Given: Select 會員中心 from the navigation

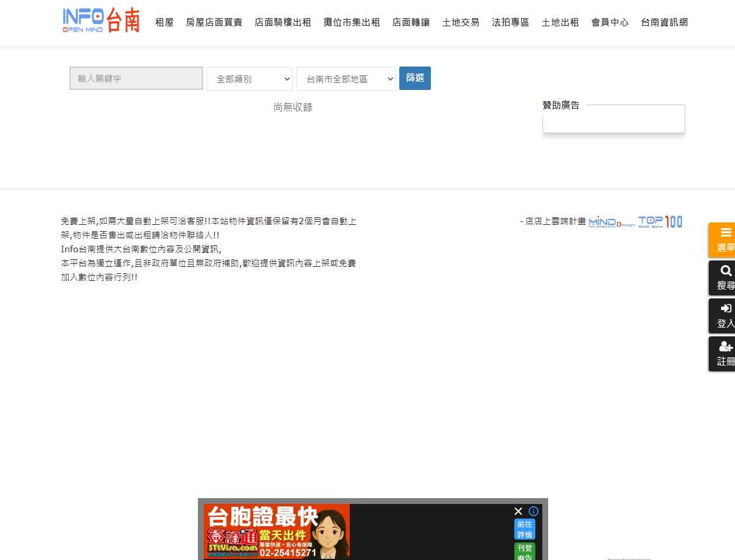Looking at the screenshot, I should pyautogui.click(x=609, y=22).
